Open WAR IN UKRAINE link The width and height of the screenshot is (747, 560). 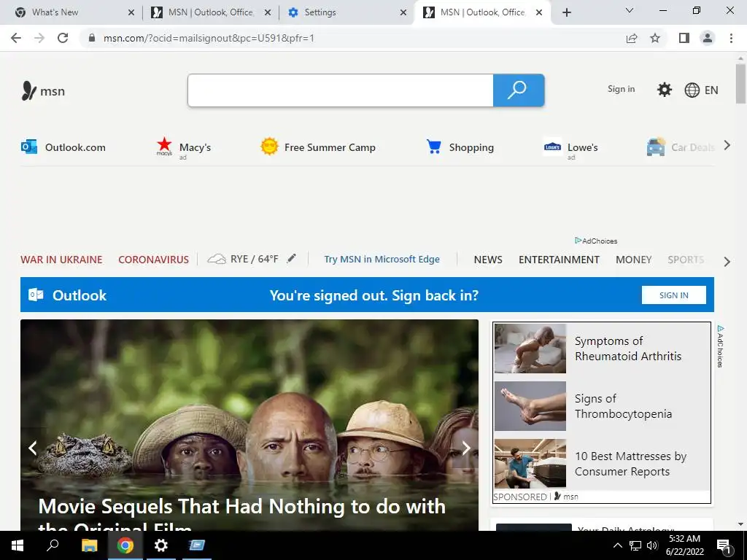pos(61,260)
